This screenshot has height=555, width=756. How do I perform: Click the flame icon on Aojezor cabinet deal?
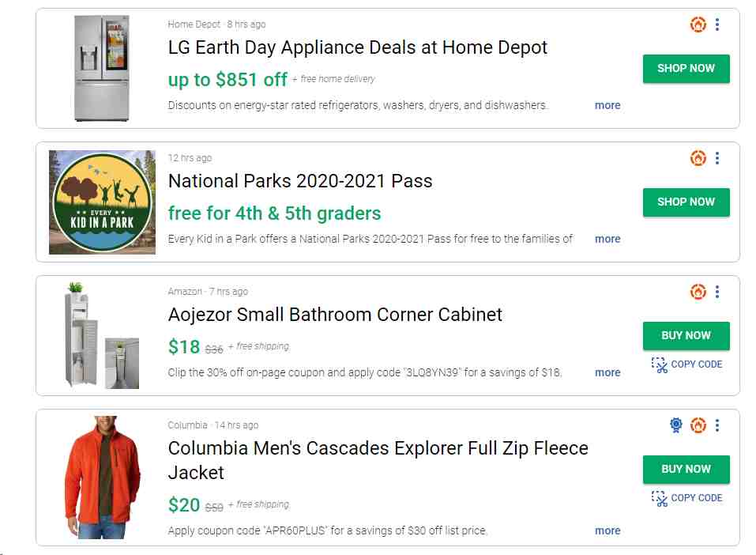[x=698, y=292]
